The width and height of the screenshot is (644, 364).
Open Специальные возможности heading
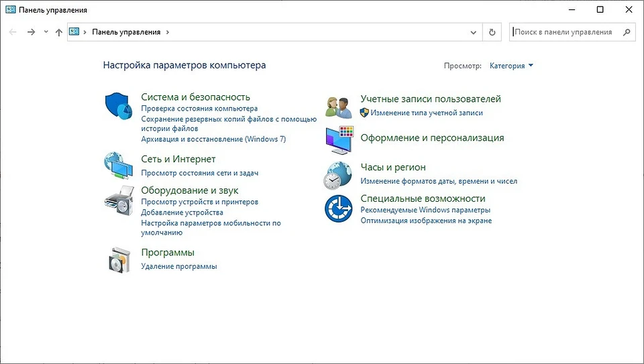tap(423, 198)
